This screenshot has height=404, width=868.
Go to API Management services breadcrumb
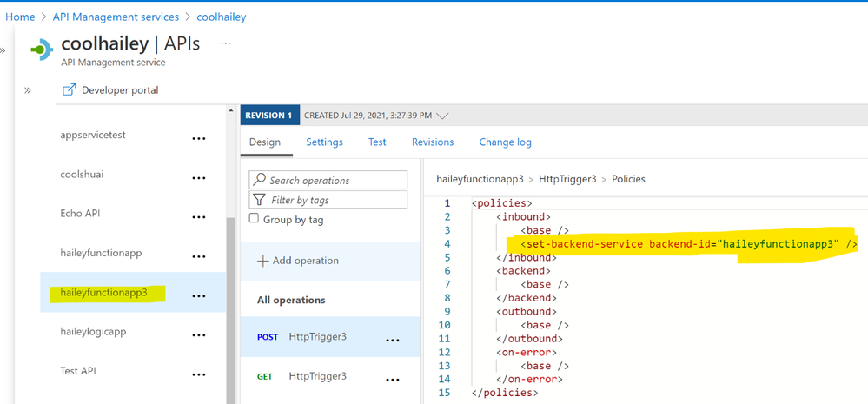(116, 17)
